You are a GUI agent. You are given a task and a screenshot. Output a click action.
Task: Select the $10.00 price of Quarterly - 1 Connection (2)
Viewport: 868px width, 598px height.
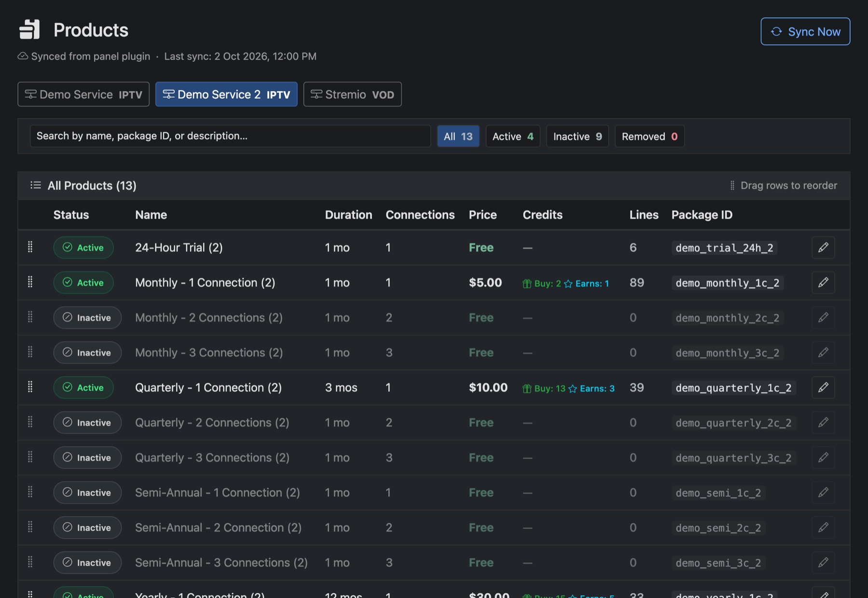pos(488,388)
